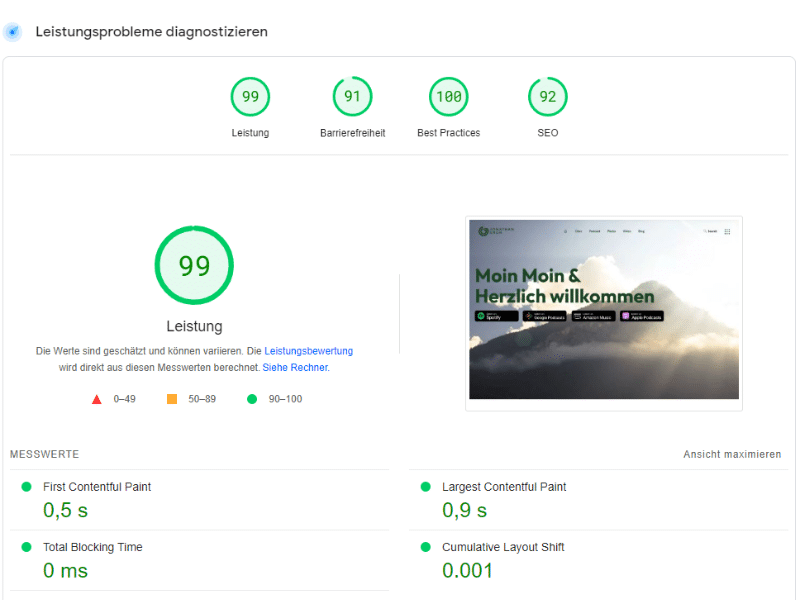Click the green circle 90–100 legend icon
This screenshot has width=800, height=600.
[x=252, y=399]
